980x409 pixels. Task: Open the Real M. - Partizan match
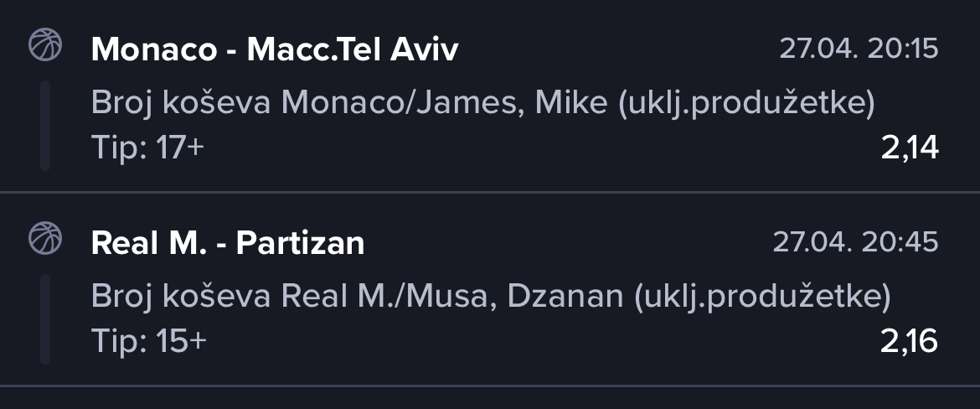pyautogui.click(x=228, y=243)
